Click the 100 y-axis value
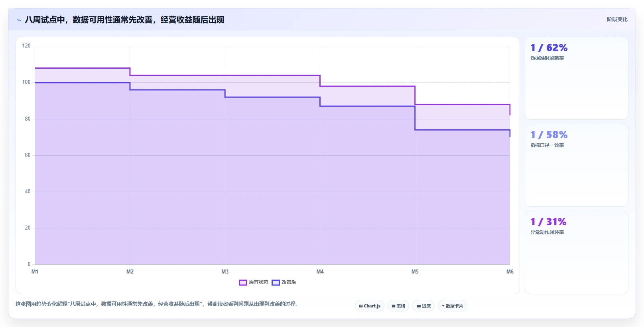Viewport: 644px width, 327px height. coord(26,82)
